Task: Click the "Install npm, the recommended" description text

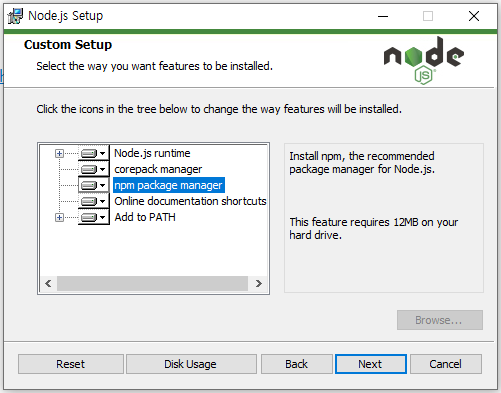Action: tap(362, 163)
